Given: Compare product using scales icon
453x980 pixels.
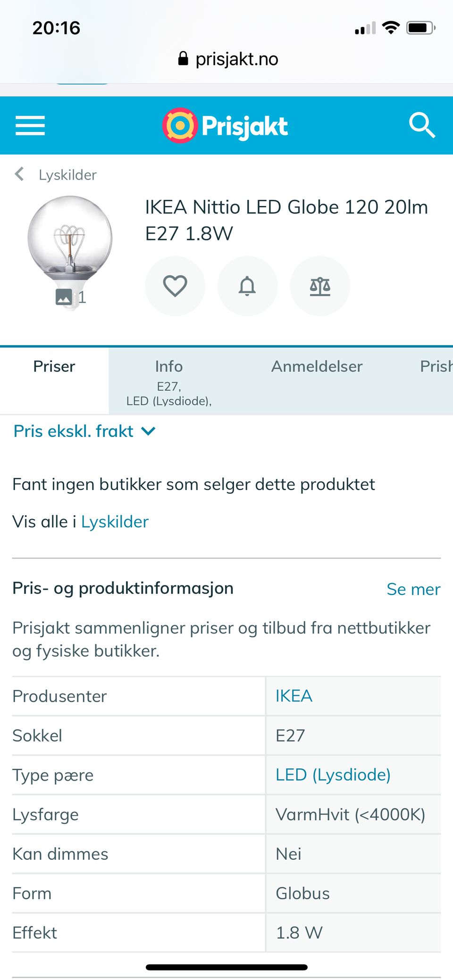Looking at the screenshot, I should (x=320, y=286).
